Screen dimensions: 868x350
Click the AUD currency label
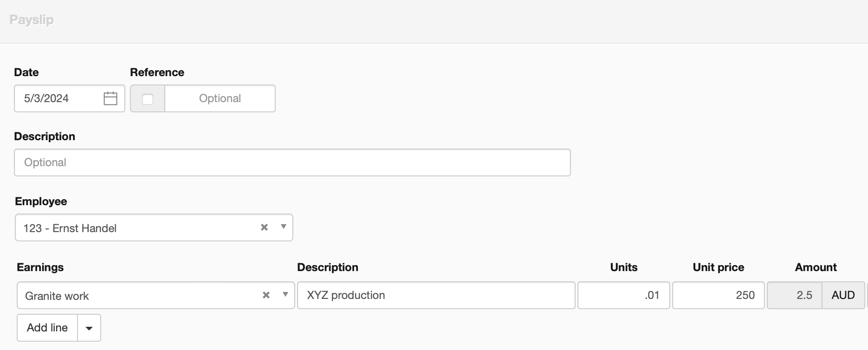tap(843, 295)
